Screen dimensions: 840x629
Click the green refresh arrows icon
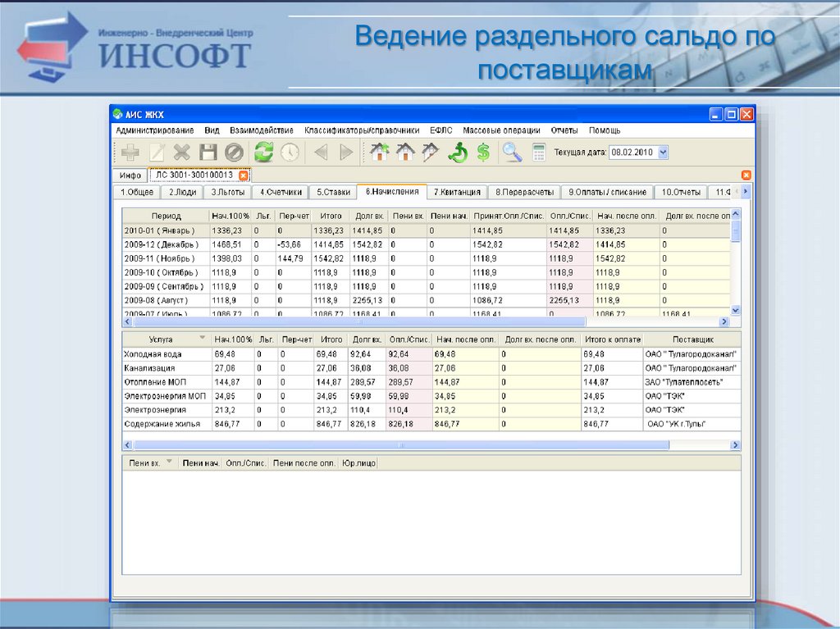[x=263, y=153]
